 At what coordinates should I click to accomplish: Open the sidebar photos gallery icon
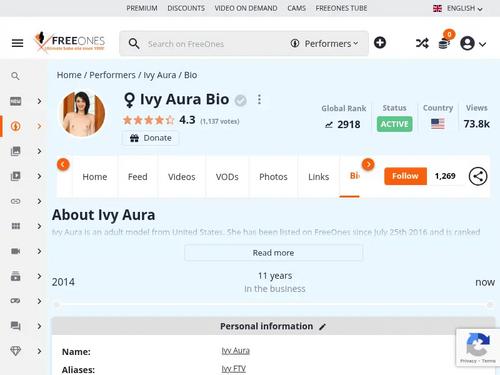(16, 151)
